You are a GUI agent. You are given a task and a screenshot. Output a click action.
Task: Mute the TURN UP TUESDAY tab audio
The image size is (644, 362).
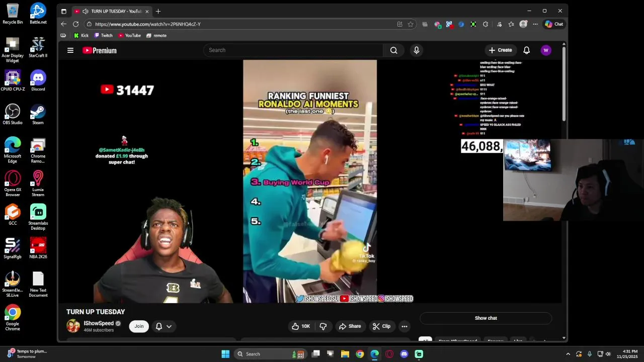pos(86,11)
